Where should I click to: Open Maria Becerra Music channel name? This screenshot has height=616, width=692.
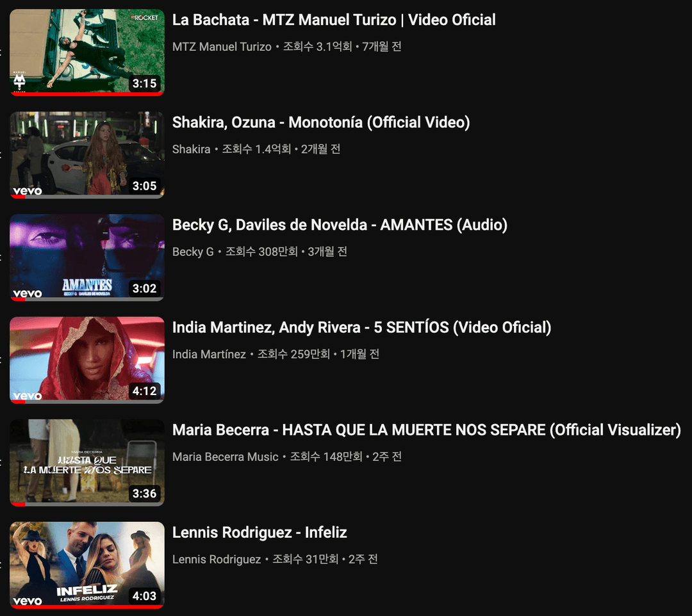225,457
